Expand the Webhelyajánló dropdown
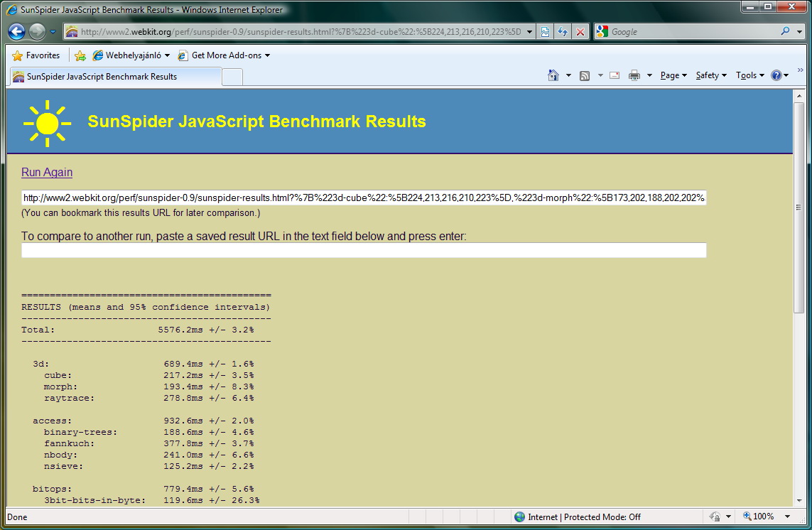 (168, 55)
